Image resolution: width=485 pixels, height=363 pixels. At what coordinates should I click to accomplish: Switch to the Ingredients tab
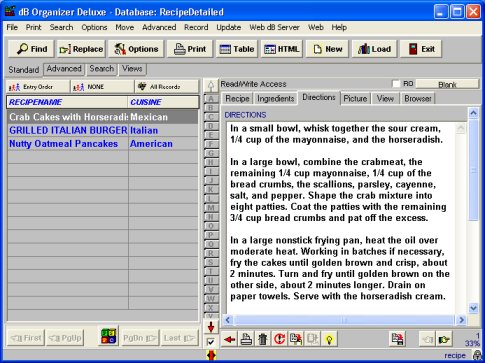276,98
